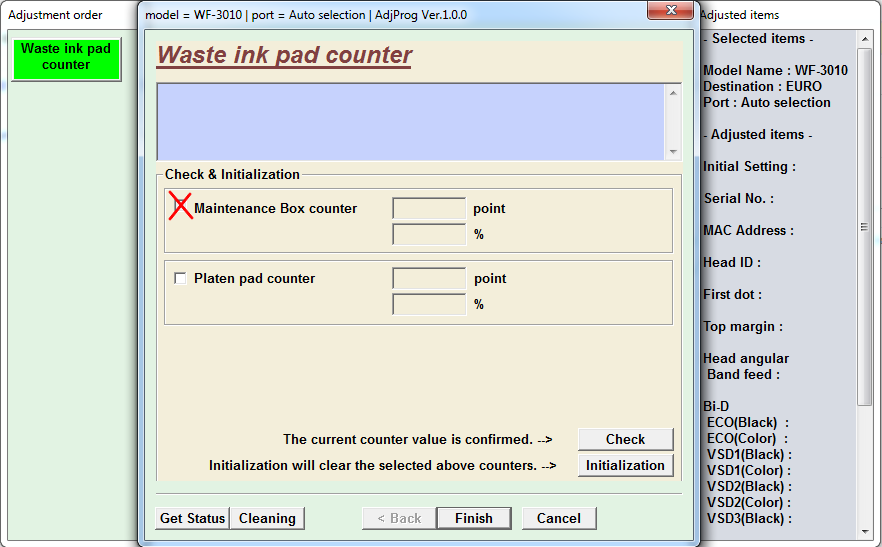Start the Cleaning function

pyautogui.click(x=267, y=518)
